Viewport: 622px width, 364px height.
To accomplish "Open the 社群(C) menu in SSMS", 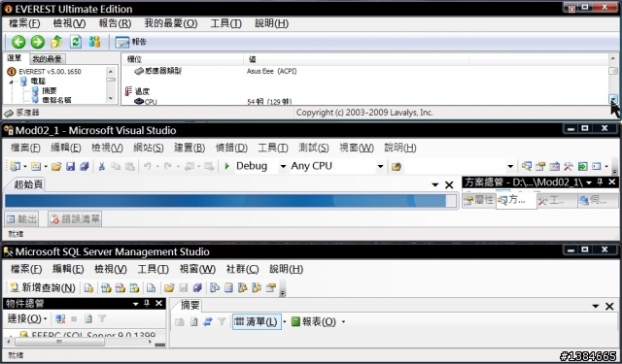I will tap(242, 269).
